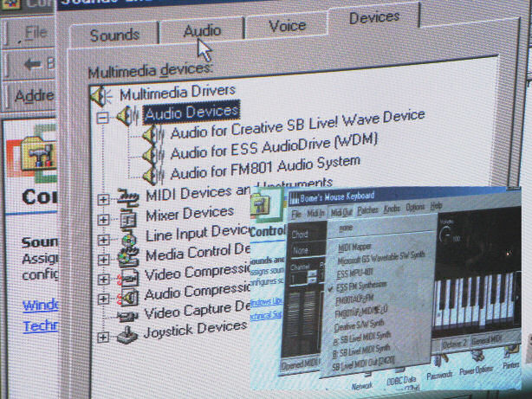Expand the Joystick Devices node
The width and height of the screenshot is (532, 399).
tap(104, 334)
